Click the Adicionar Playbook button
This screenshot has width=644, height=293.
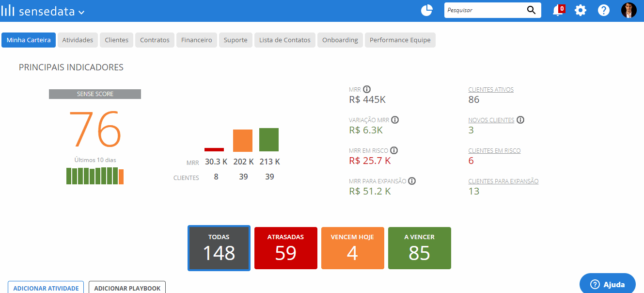[127, 288]
